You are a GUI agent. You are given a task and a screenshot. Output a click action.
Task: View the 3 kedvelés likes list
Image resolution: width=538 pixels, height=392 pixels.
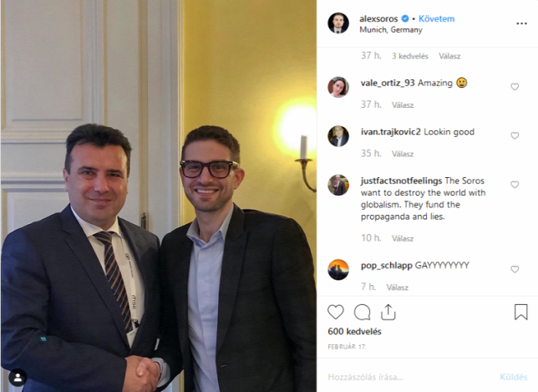pyautogui.click(x=410, y=56)
